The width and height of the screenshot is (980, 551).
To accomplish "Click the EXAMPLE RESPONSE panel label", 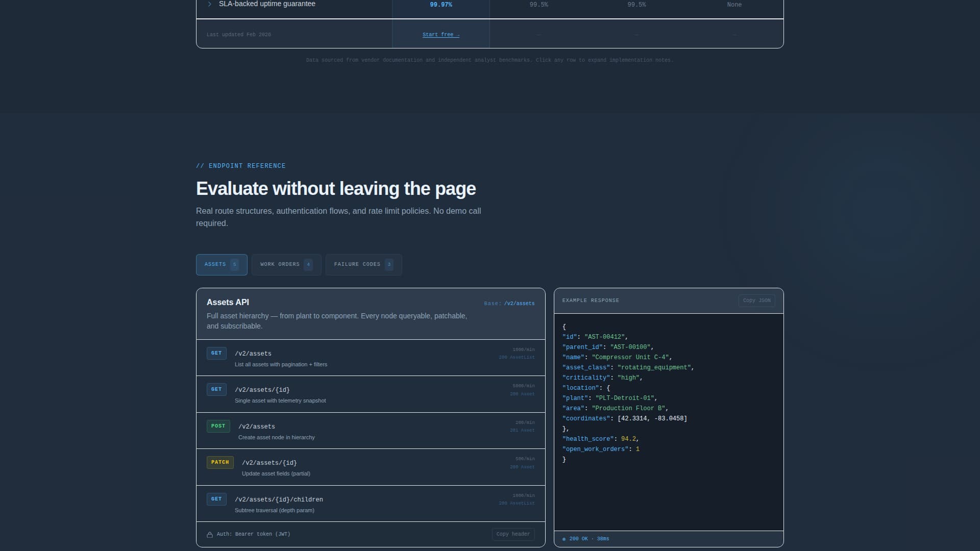I will 591,300.
